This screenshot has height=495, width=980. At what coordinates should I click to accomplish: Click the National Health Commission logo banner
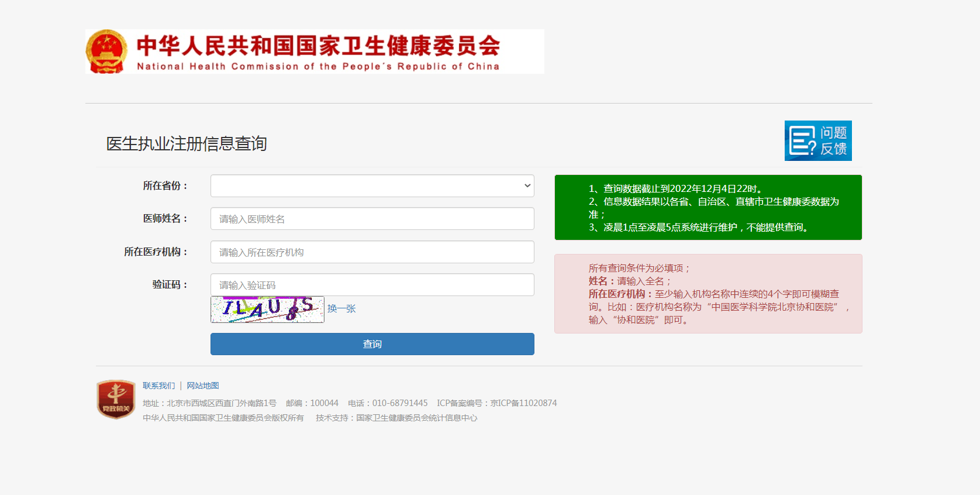[x=315, y=51]
